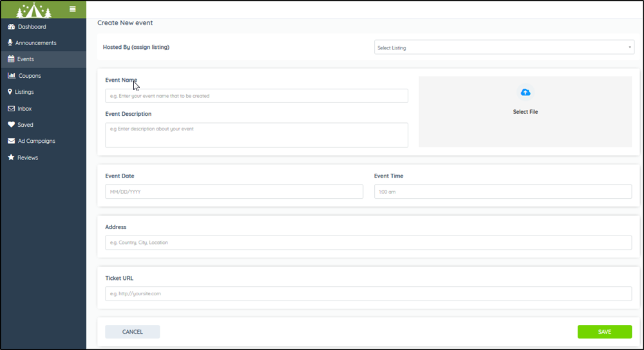Open the Coupons section

point(44,75)
